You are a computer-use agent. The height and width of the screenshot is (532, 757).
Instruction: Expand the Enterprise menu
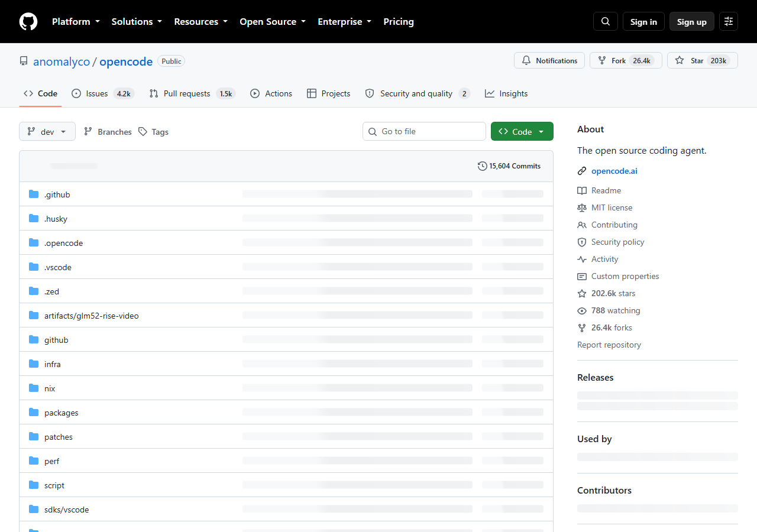click(345, 21)
